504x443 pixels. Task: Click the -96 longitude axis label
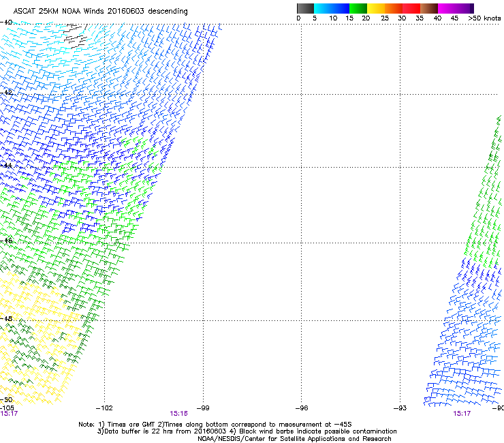coord(302,408)
